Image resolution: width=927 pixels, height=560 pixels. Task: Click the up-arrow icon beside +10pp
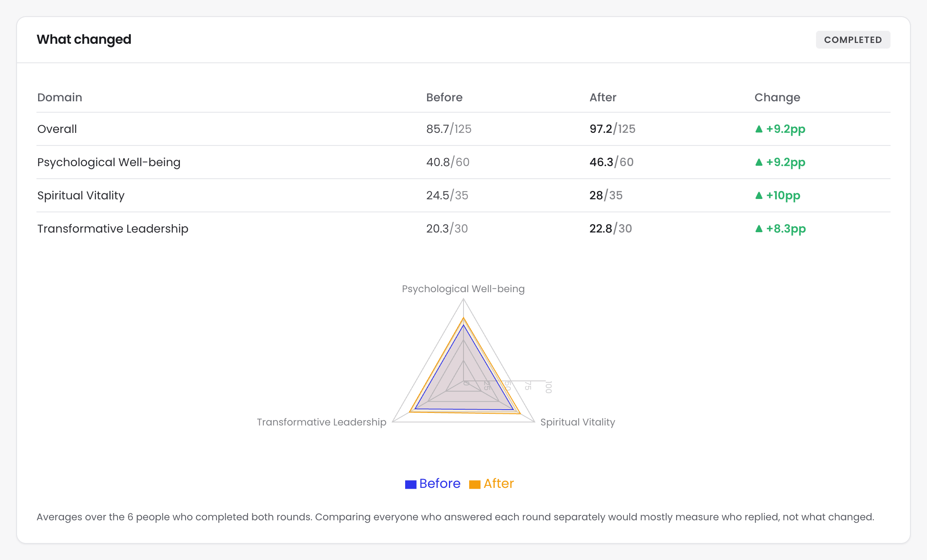(759, 195)
